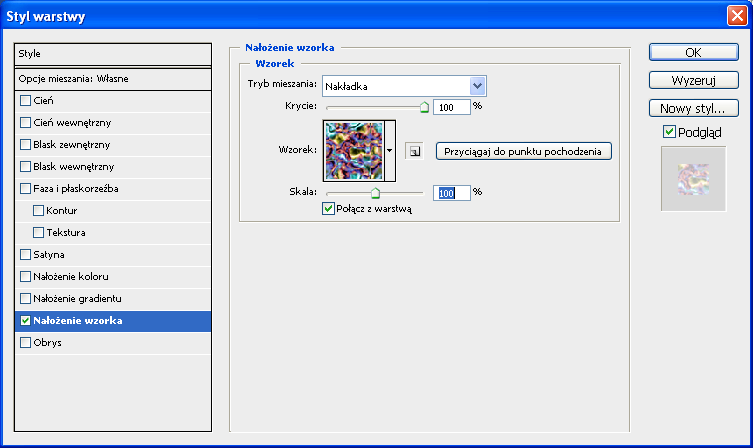Click Przyciągaj do punktu pochodzenia button
Viewport: 753px width, 448px height.
523,150
